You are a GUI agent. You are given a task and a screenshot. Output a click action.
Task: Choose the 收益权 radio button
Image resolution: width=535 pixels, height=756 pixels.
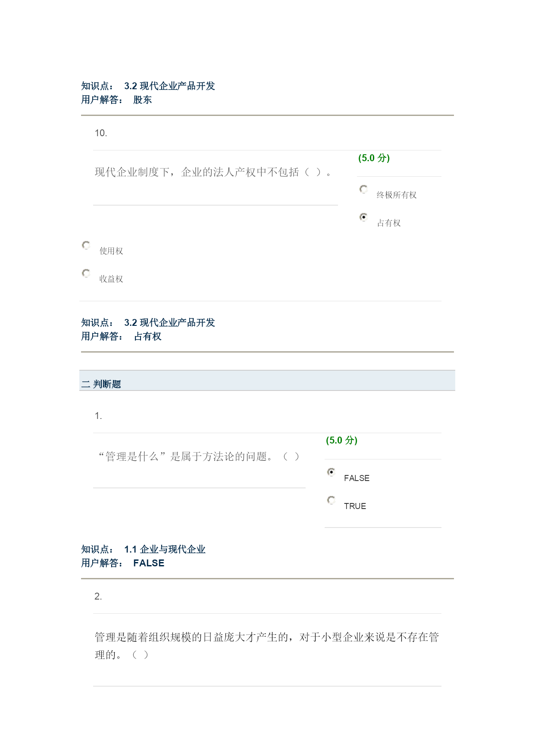(x=86, y=273)
